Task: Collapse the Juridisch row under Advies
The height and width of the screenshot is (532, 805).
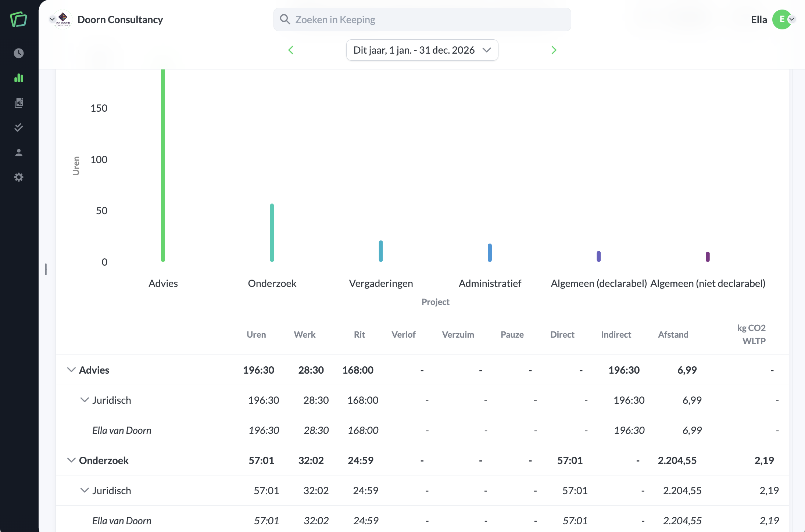Action: [85, 400]
